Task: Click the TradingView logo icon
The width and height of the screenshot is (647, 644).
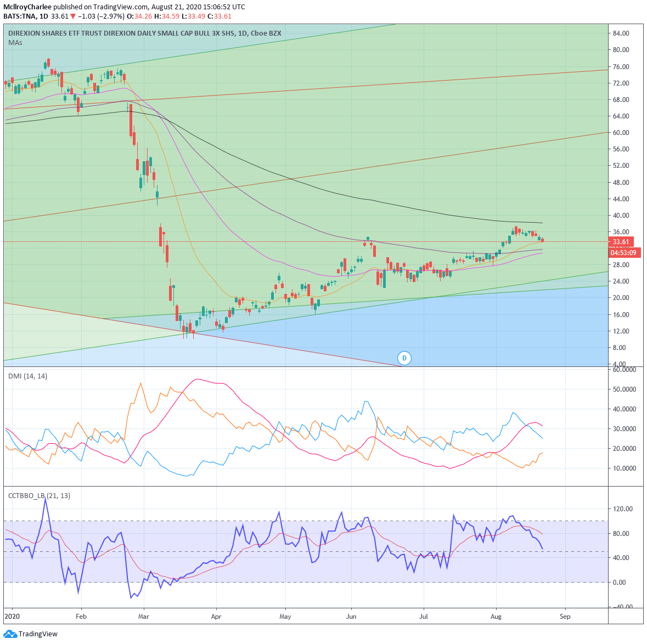Action: pos(10,634)
